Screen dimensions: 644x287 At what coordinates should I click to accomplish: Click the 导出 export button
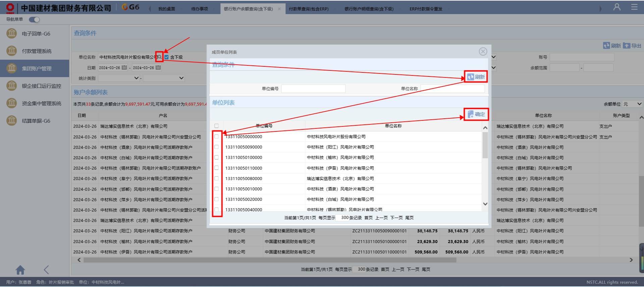632,46
